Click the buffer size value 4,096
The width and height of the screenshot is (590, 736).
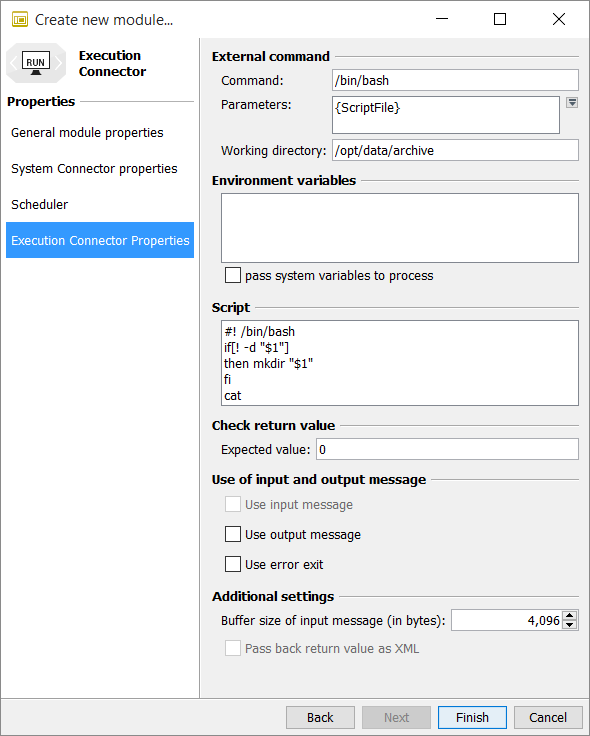click(544, 621)
